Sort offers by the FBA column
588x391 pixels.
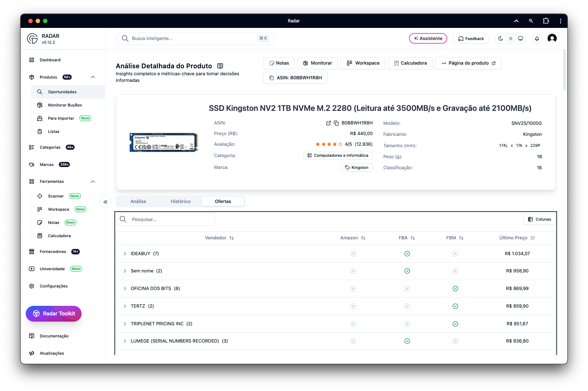(x=407, y=238)
